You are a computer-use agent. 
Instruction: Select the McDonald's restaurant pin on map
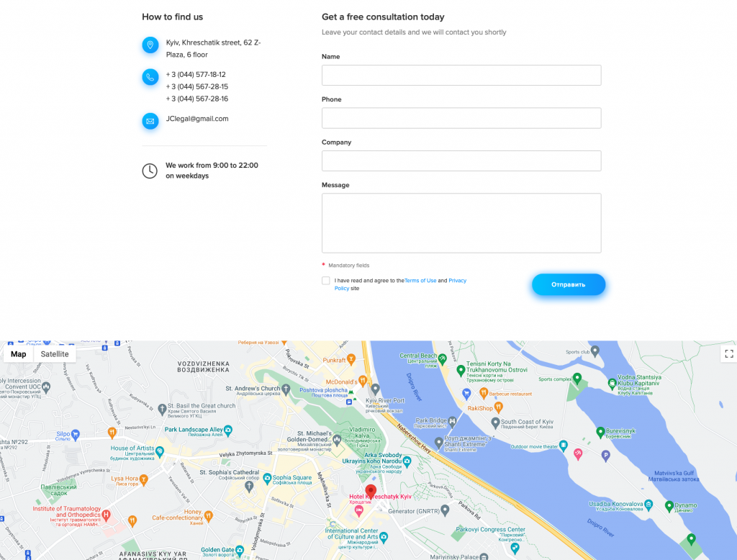pos(363,381)
